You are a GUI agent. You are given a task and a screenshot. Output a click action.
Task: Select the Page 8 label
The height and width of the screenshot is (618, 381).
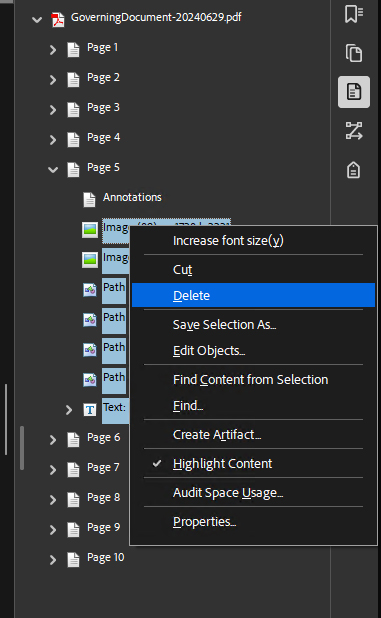tap(104, 497)
